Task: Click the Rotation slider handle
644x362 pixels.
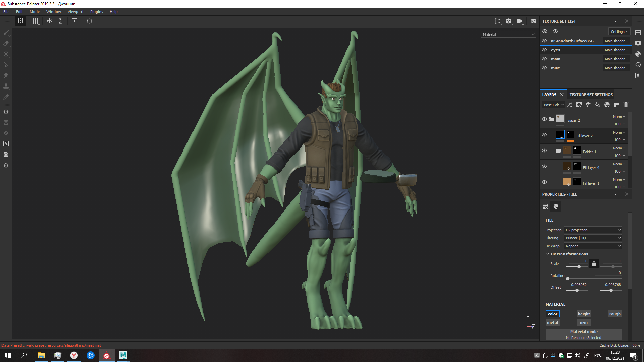Action: pyautogui.click(x=568, y=279)
